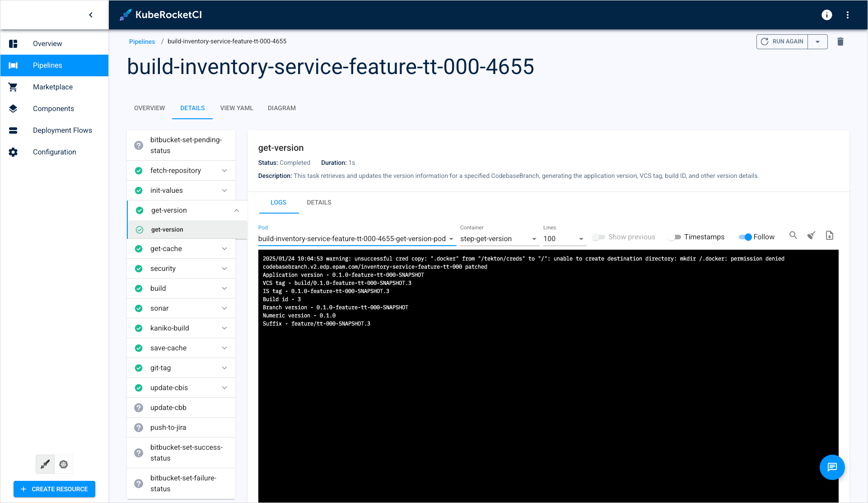Collapse the get-version task
The image size is (868, 503).
pos(237,210)
